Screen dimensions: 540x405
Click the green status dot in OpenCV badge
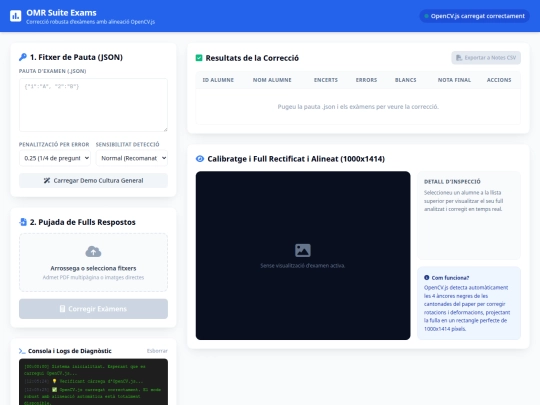pos(426,16)
